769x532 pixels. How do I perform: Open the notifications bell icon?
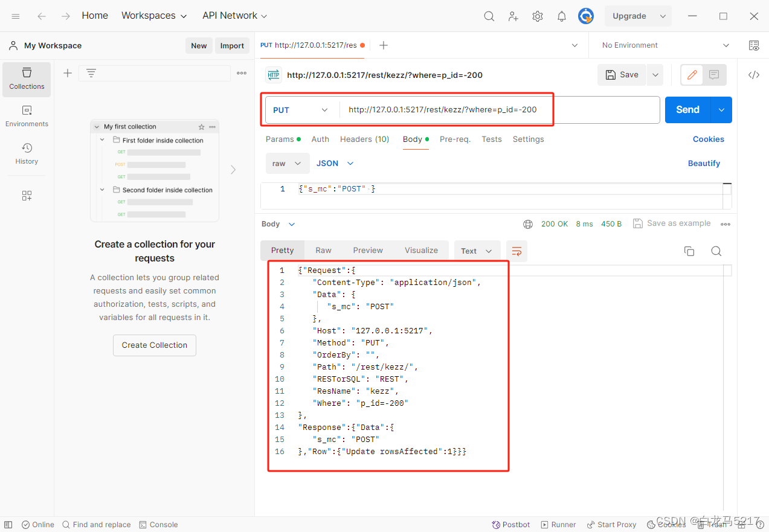(x=562, y=16)
